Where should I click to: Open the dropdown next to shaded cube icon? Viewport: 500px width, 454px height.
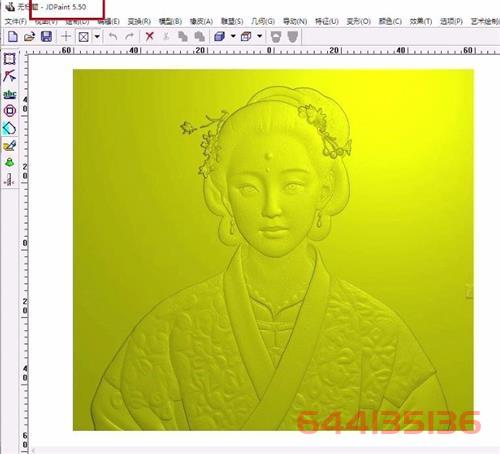pos(233,36)
